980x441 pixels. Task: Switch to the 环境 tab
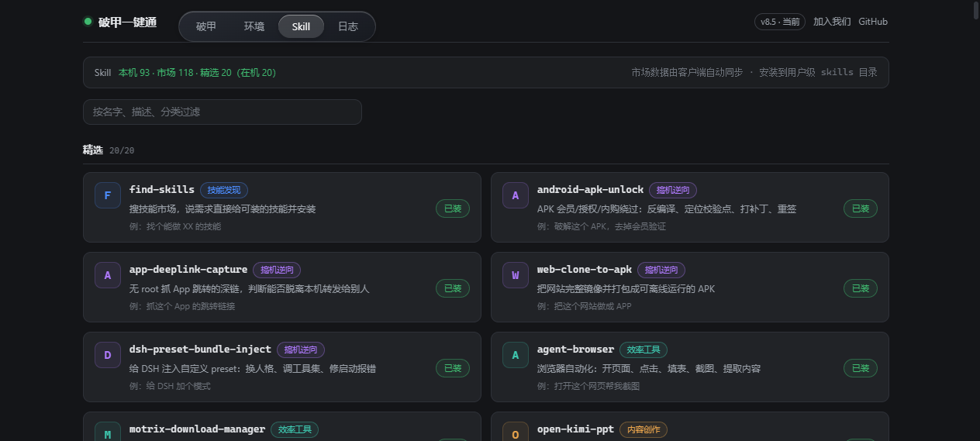pyautogui.click(x=254, y=26)
